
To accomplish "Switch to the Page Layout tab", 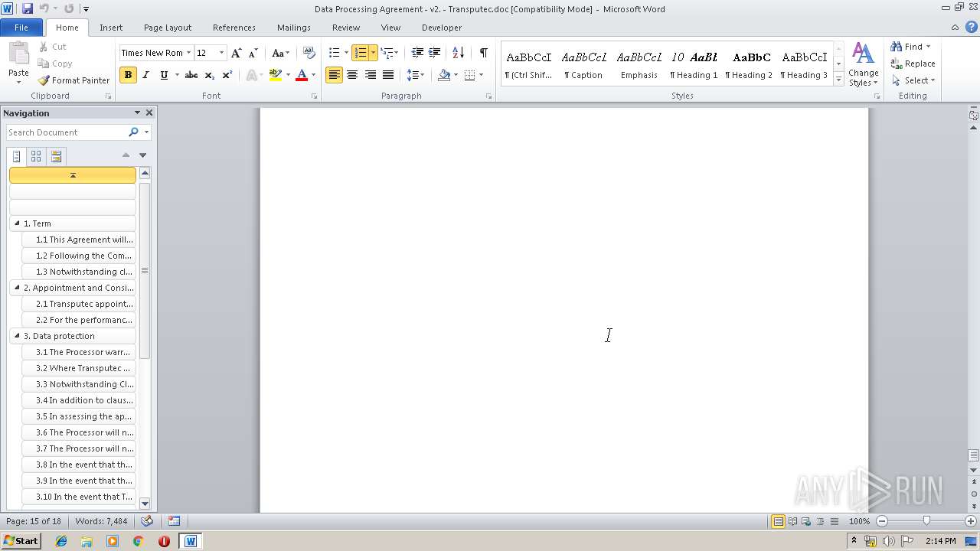I will (x=168, y=28).
